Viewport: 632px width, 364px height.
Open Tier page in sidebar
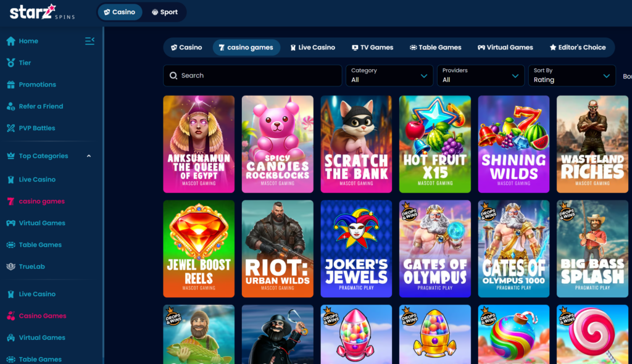click(x=25, y=63)
